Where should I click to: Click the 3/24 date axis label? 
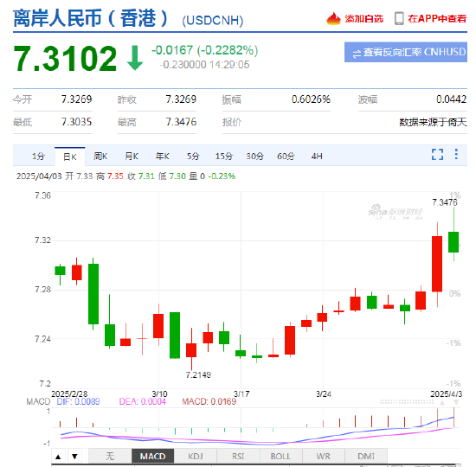(324, 393)
